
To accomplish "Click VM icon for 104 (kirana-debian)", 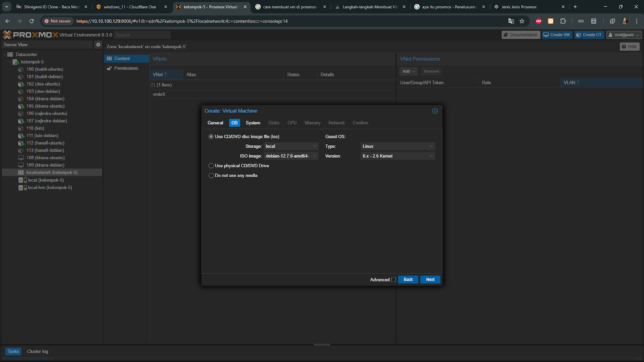I will coord(21,99).
